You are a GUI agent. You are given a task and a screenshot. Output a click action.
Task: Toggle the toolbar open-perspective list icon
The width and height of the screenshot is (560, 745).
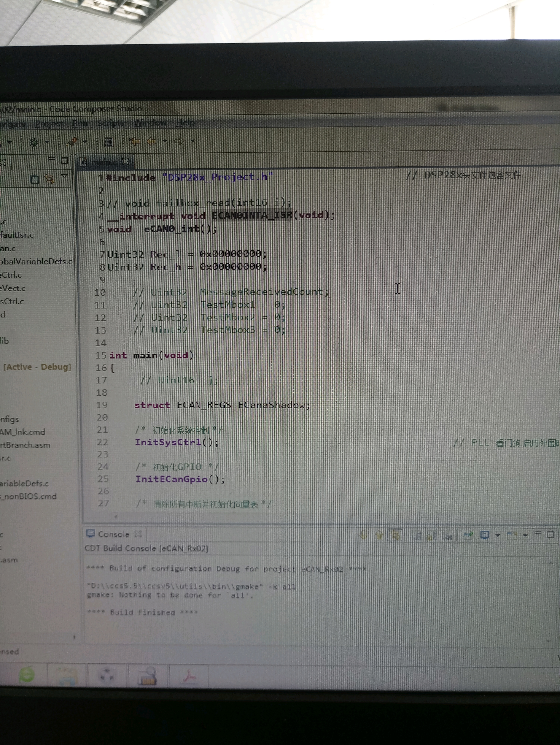click(108, 142)
